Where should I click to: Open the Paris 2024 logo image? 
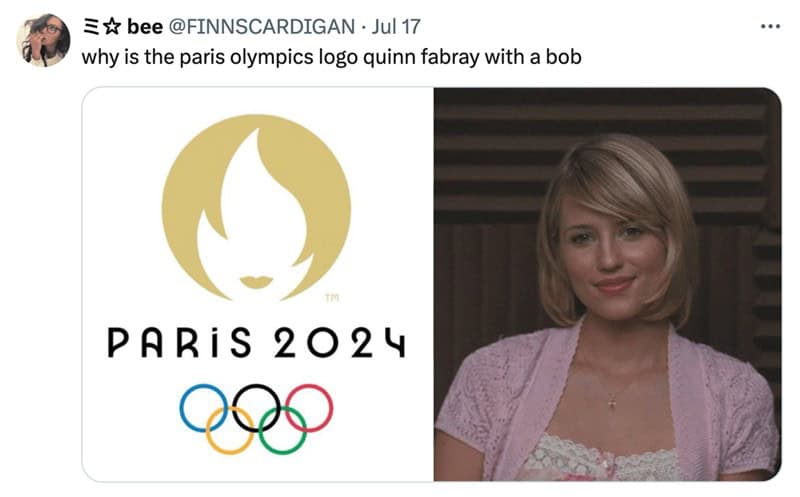pos(258,284)
